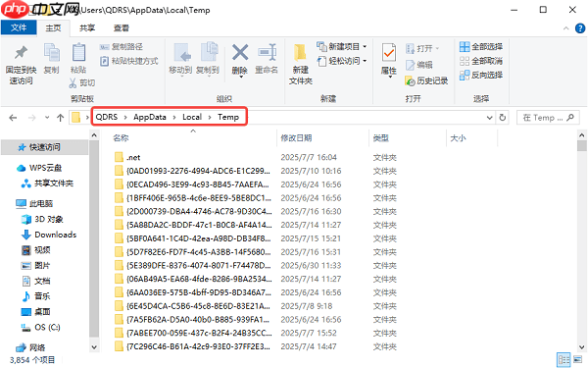Click Local in the address path
Image resolution: width=588 pixels, height=368 pixels.
pos(192,117)
